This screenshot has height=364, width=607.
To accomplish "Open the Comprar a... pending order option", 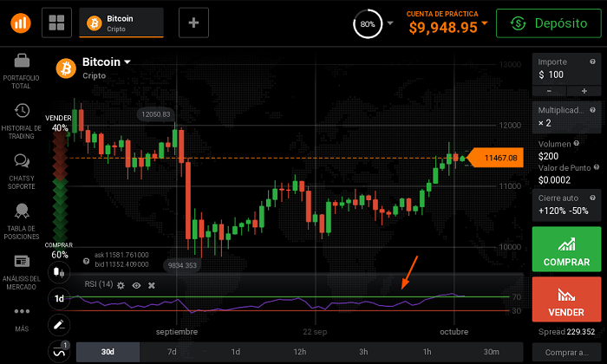I will click(567, 353).
